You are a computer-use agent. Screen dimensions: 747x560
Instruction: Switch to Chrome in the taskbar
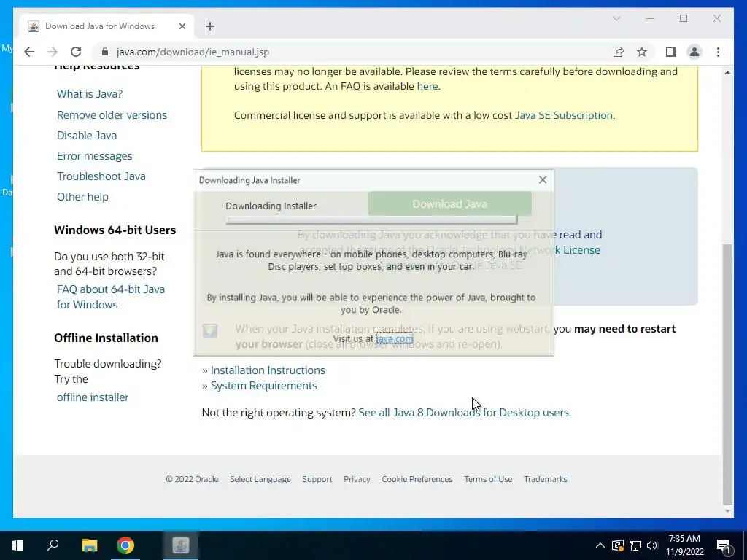(125, 545)
